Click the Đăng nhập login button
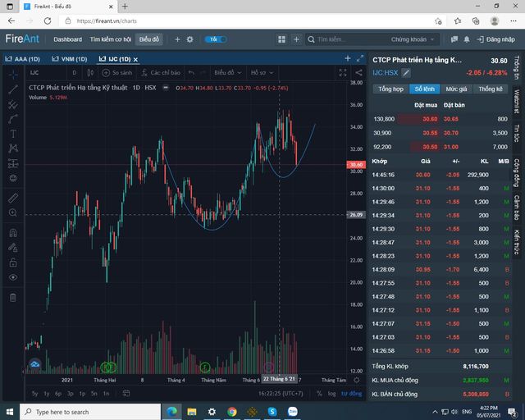The image size is (525, 420). (495, 39)
